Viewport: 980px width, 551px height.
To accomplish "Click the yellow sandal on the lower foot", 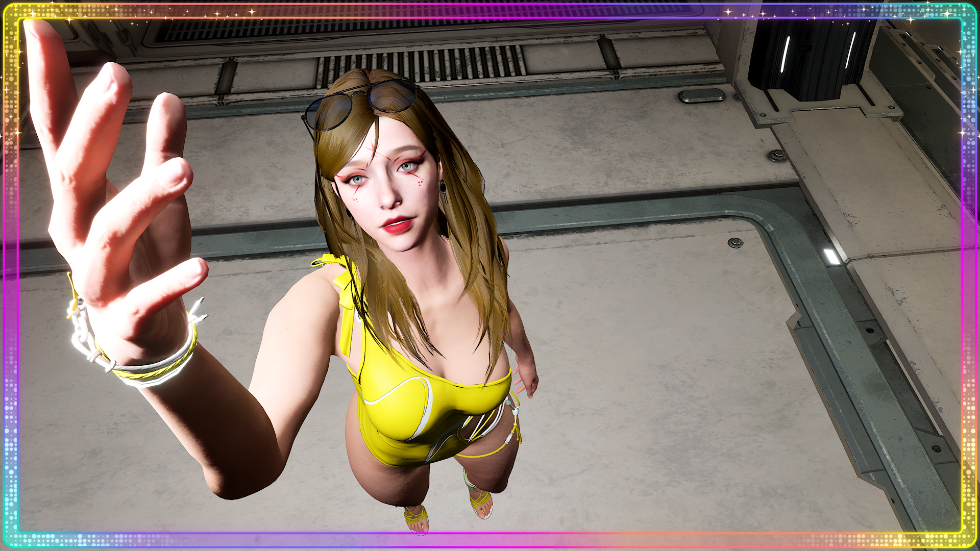I will pyautogui.click(x=416, y=517).
